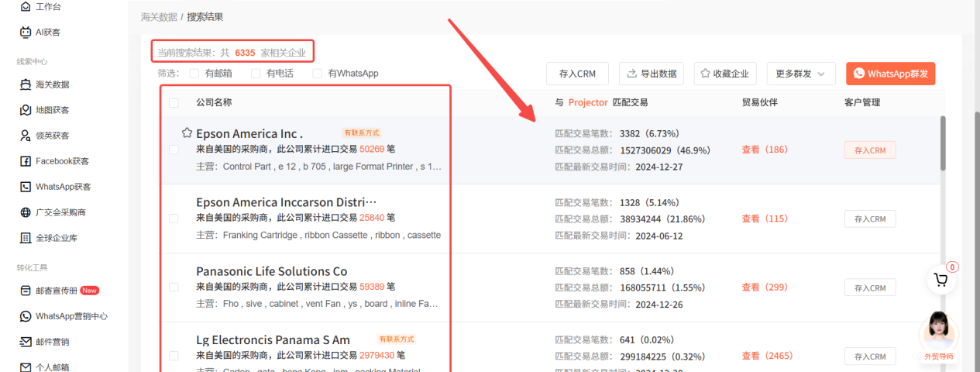Click 导出数据 export button

[651, 74]
